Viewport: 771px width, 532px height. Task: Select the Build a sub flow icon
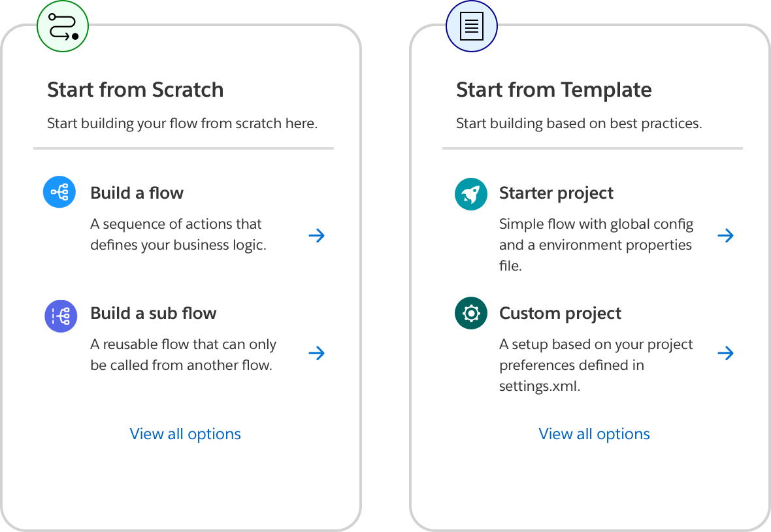click(x=61, y=316)
